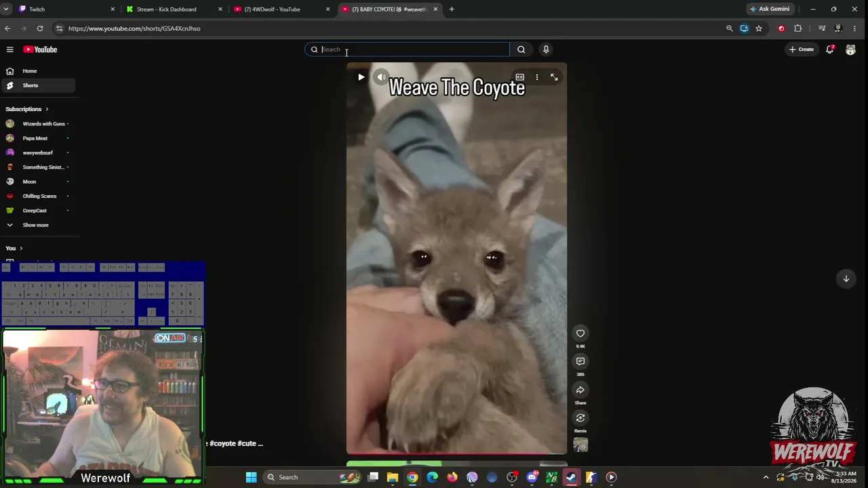
Task: Expand the Subscriptions section header
Action: [27, 109]
